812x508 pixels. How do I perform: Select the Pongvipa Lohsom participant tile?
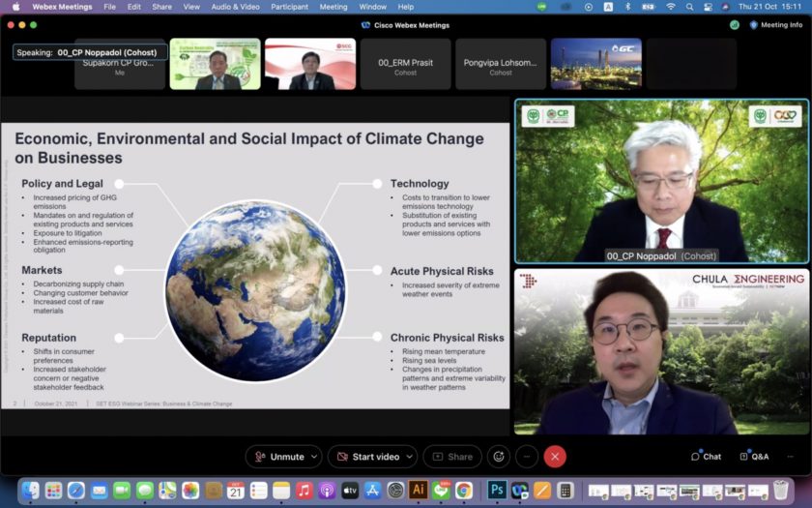(501, 64)
